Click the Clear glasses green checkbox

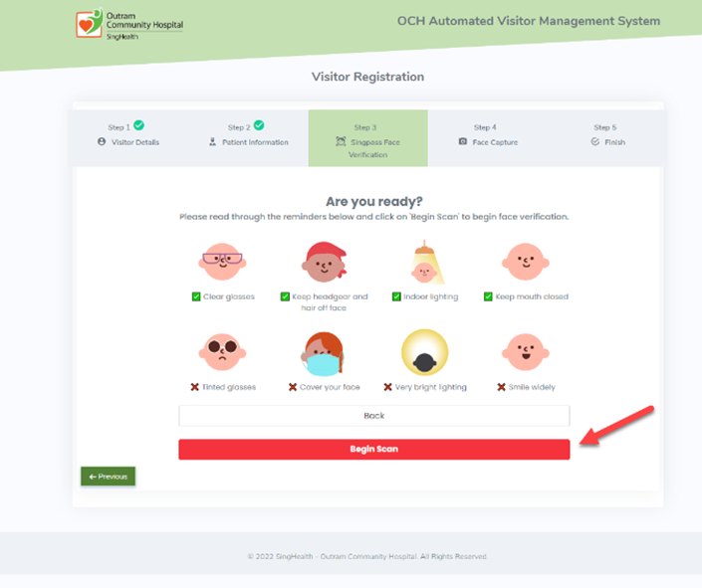(196, 296)
